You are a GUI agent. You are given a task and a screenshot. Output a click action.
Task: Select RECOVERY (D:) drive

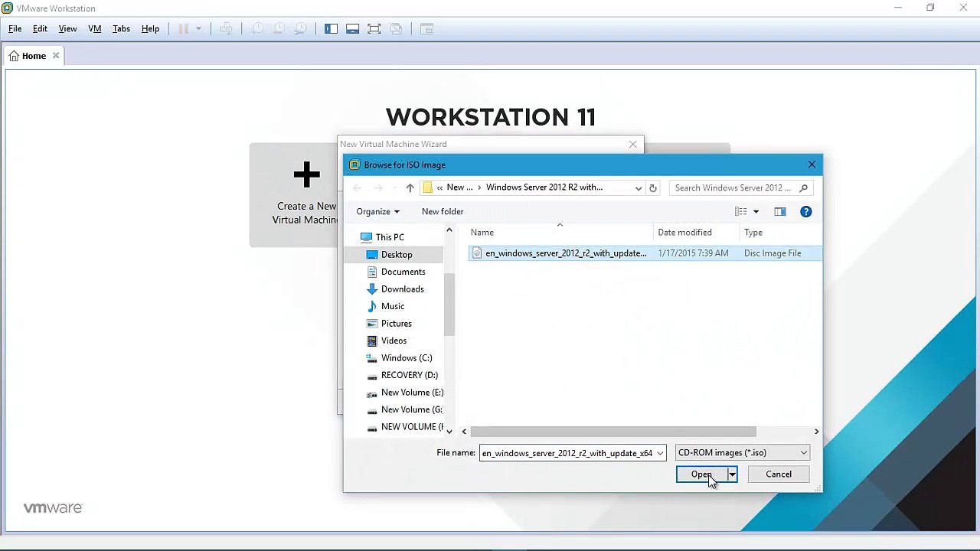coord(409,375)
